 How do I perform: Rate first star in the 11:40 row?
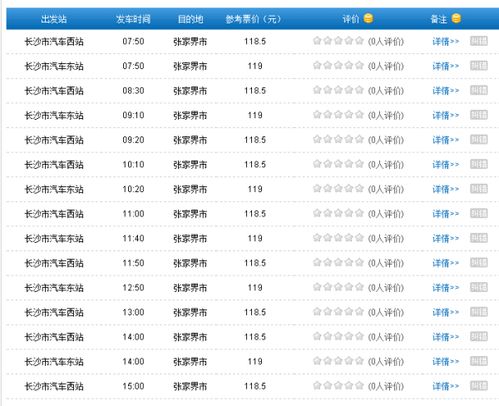[x=317, y=237]
